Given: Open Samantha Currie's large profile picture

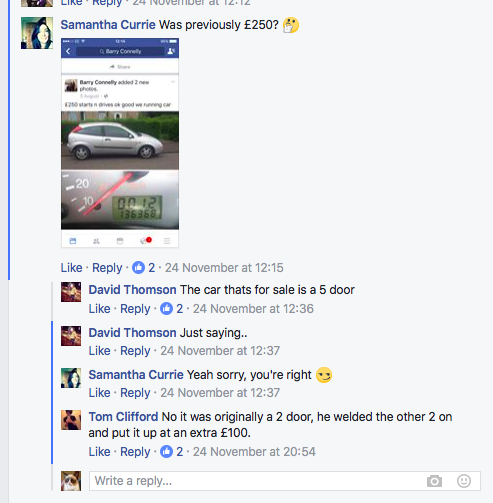Looking at the screenshot, I should pyautogui.click(x=37, y=33).
